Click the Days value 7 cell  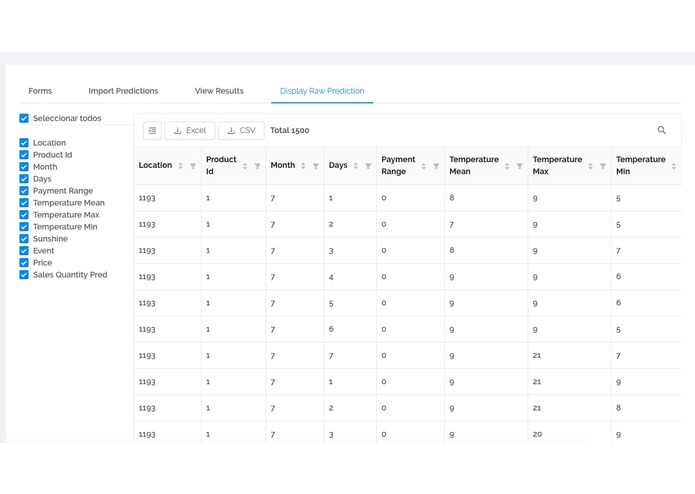click(x=331, y=356)
